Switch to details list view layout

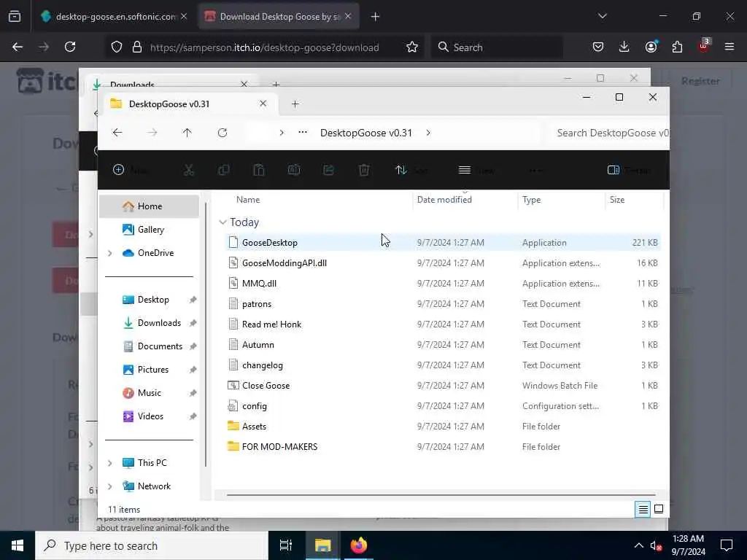(643, 509)
